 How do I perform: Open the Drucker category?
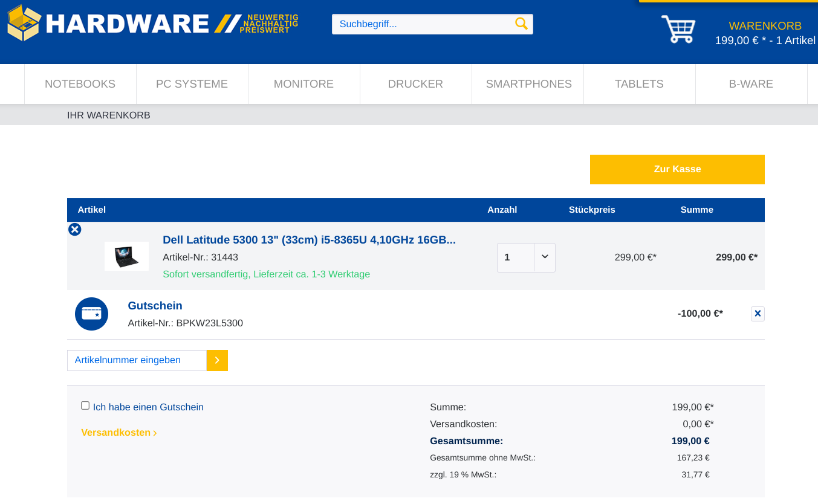click(416, 84)
